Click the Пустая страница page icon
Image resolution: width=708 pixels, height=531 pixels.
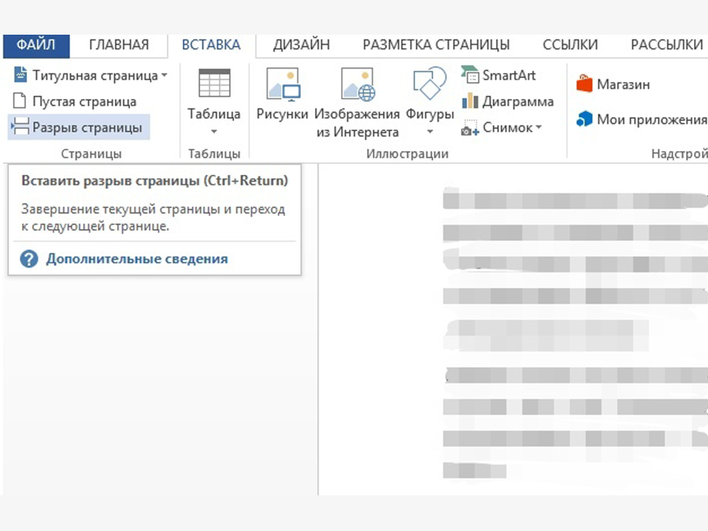(19, 101)
